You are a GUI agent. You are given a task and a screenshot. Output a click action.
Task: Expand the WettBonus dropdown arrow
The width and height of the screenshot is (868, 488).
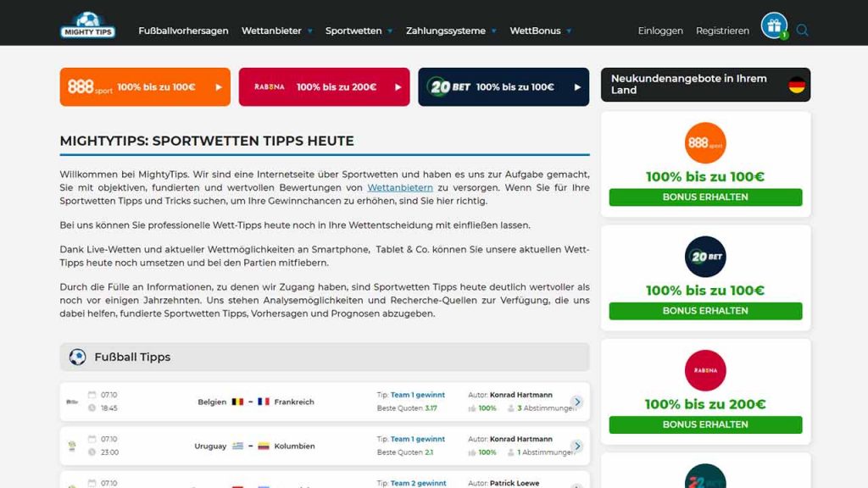pyautogui.click(x=569, y=31)
